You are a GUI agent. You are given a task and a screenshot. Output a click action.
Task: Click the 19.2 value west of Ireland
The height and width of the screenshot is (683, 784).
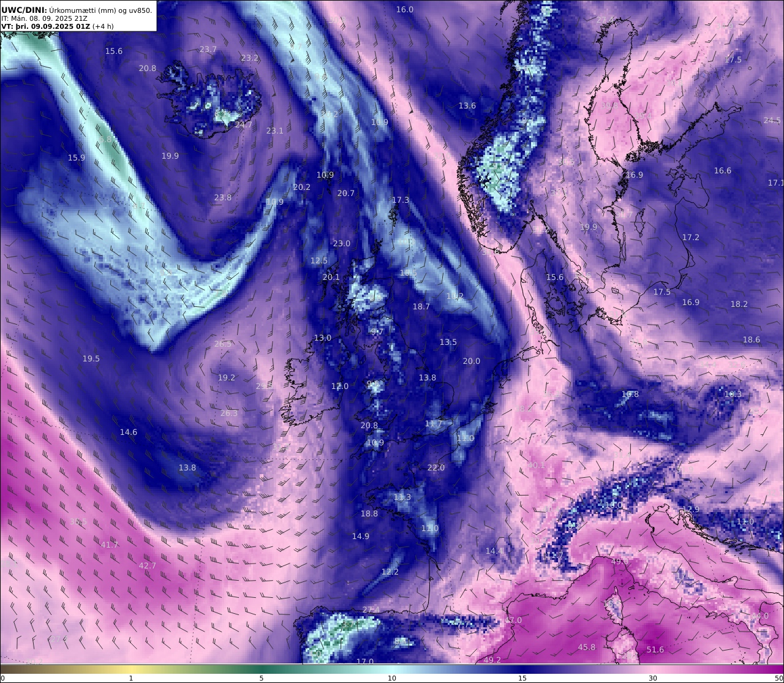tap(227, 377)
